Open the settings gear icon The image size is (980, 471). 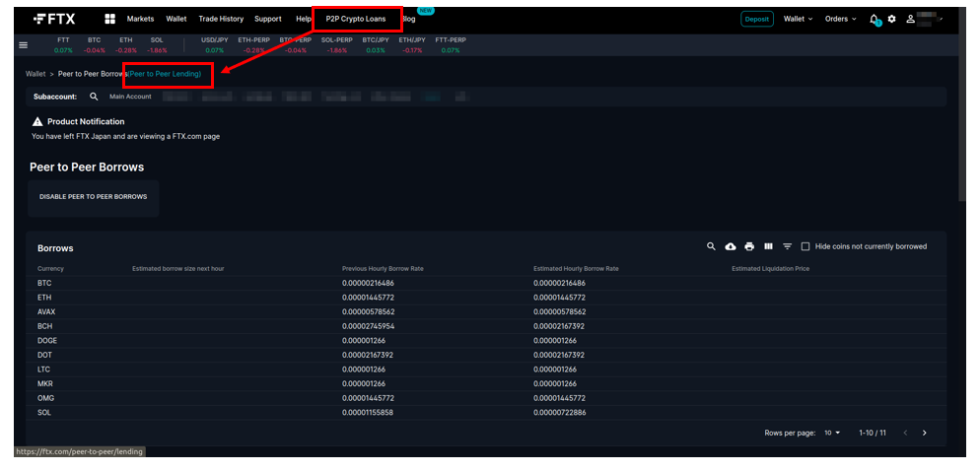(892, 19)
